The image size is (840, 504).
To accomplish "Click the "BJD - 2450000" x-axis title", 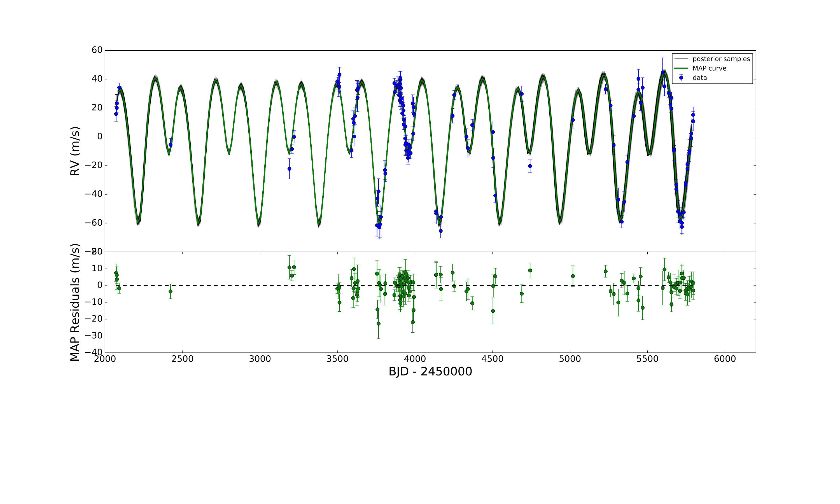I will (430, 372).
